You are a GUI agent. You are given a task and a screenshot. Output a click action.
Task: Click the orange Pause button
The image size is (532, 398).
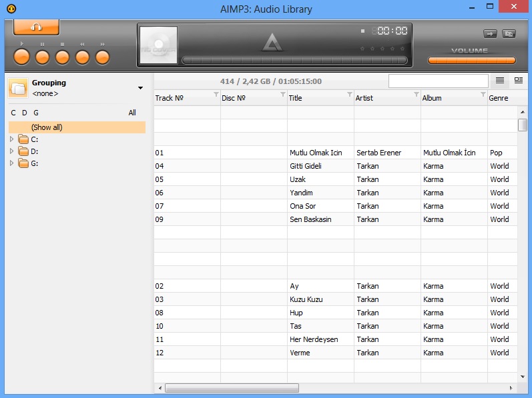tap(43, 57)
